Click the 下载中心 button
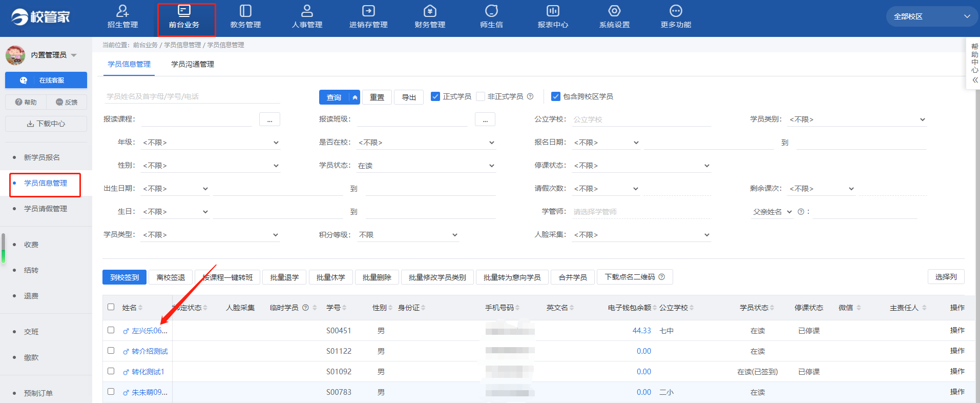This screenshot has width=980, height=403. [46, 124]
